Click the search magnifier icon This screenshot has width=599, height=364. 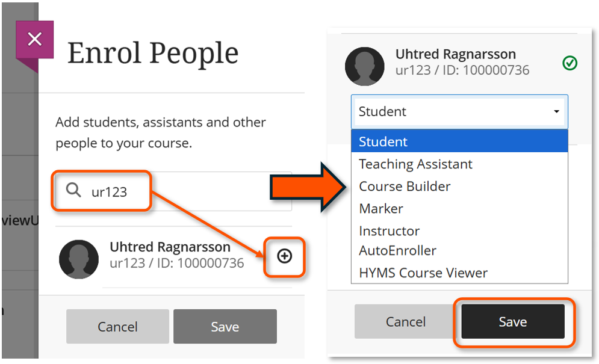coord(73,191)
